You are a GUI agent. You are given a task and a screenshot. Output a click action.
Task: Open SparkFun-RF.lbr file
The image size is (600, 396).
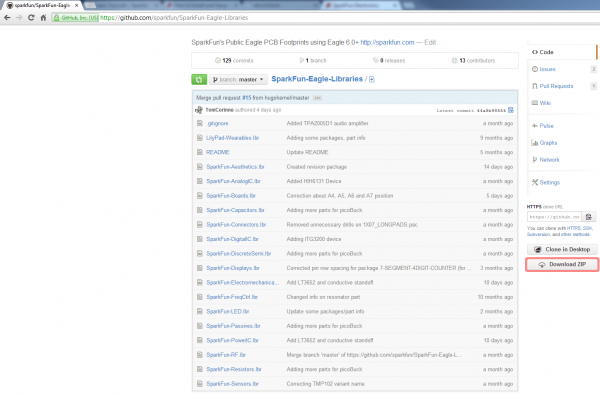(x=226, y=355)
